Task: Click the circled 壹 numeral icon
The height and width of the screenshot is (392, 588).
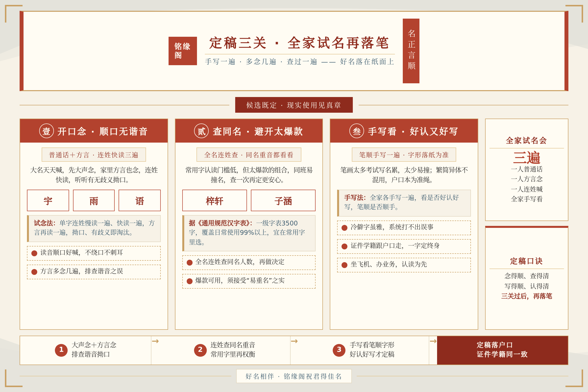Action: 47,131
